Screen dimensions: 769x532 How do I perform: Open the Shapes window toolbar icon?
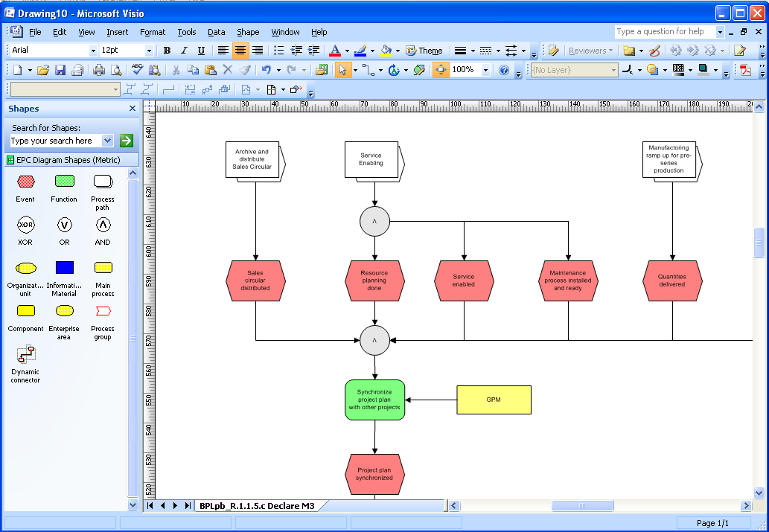tap(322, 70)
